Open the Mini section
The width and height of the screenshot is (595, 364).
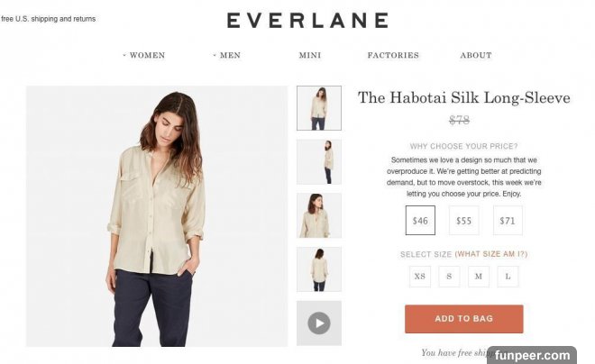(310, 55)
